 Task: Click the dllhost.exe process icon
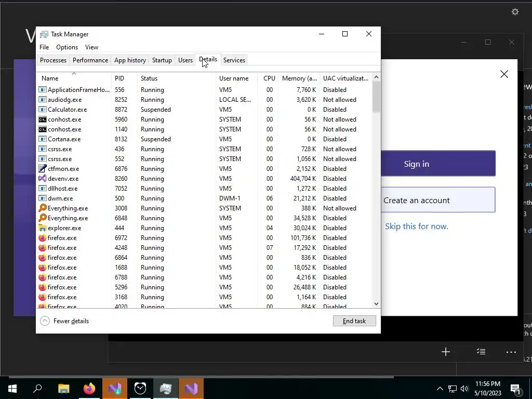coord(43,188)
